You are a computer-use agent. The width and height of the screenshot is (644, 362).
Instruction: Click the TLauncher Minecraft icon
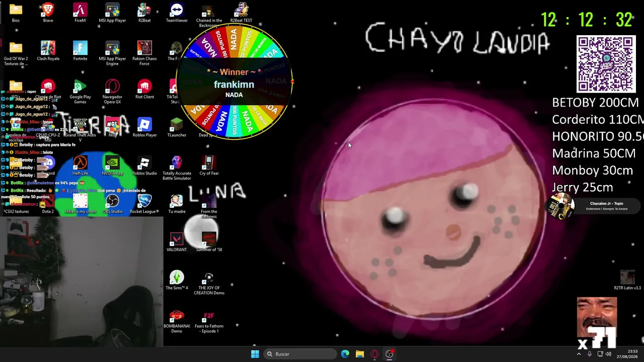(x=177, y=128)
